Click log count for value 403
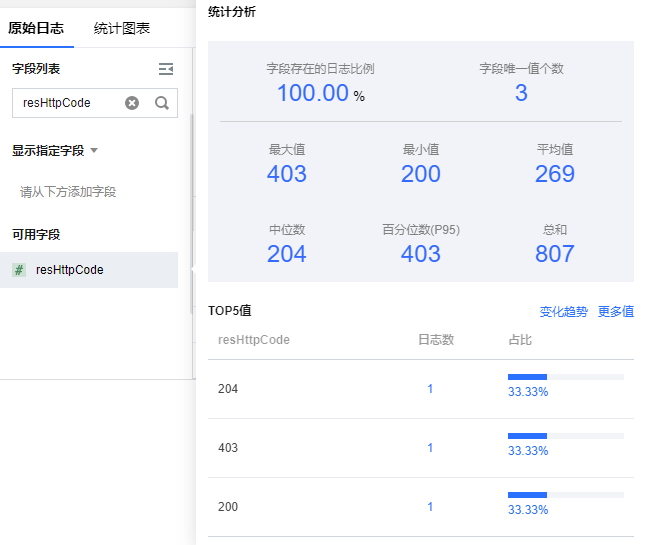Screen dimensions: 646x545 tap(430, 448)
